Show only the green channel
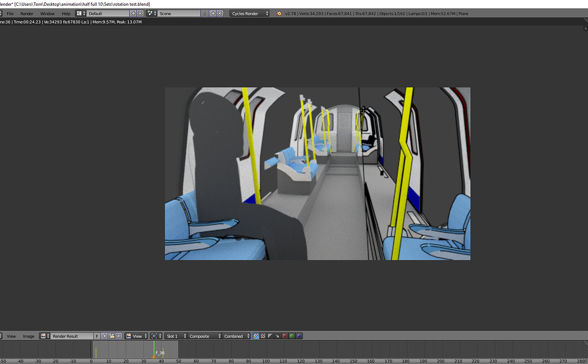588x364 pixels. point(292,336)
